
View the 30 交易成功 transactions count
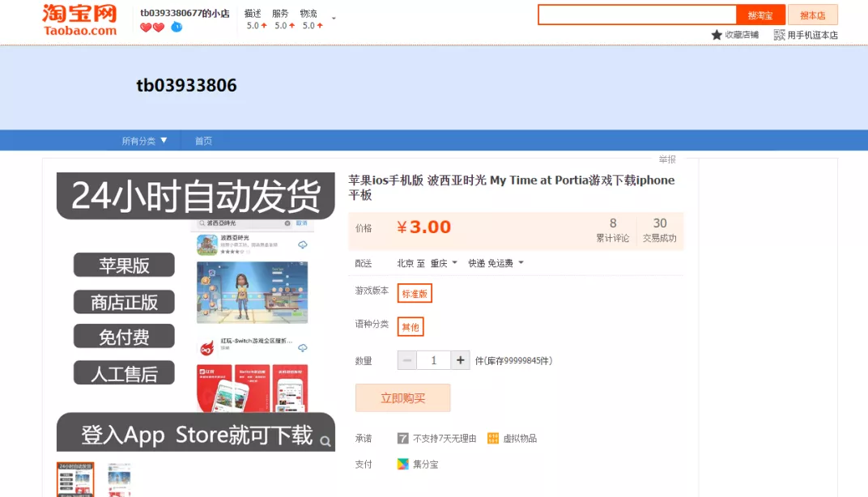pyautogui.click(x=659, y=230)
